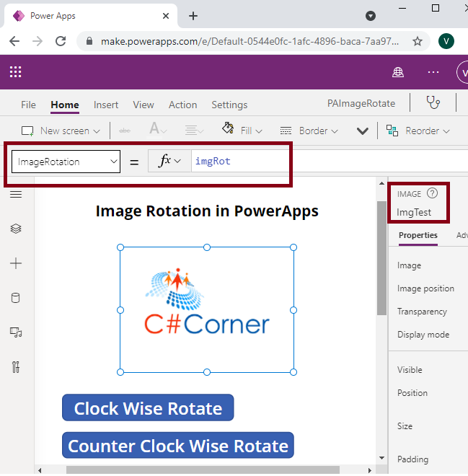Viewport: 468px width, 476px height.
Task: Select the C# Corner image control
Action: click(x=207, y=309)
